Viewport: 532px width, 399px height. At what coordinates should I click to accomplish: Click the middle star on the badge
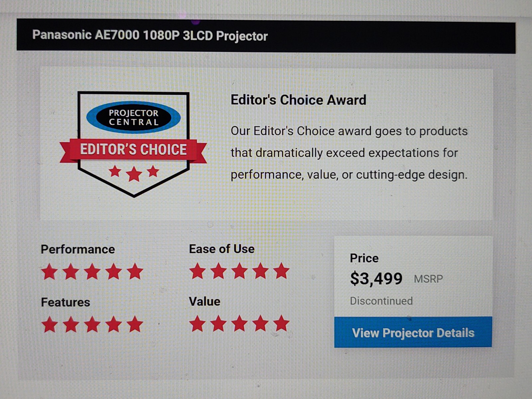pyautogui.click(x=134, y=174)
